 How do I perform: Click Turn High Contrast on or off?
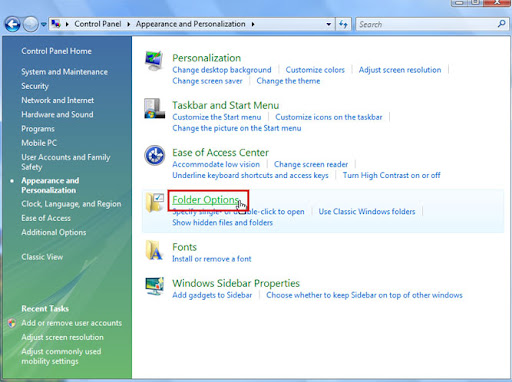[x=391, y=175]
